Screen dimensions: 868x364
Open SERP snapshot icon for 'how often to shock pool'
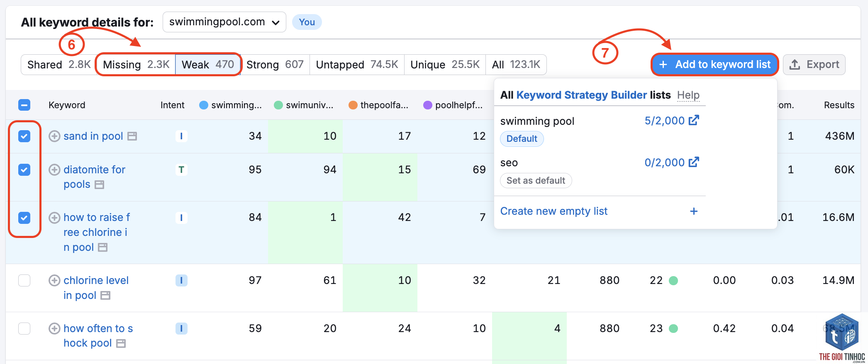click(121, 344)
